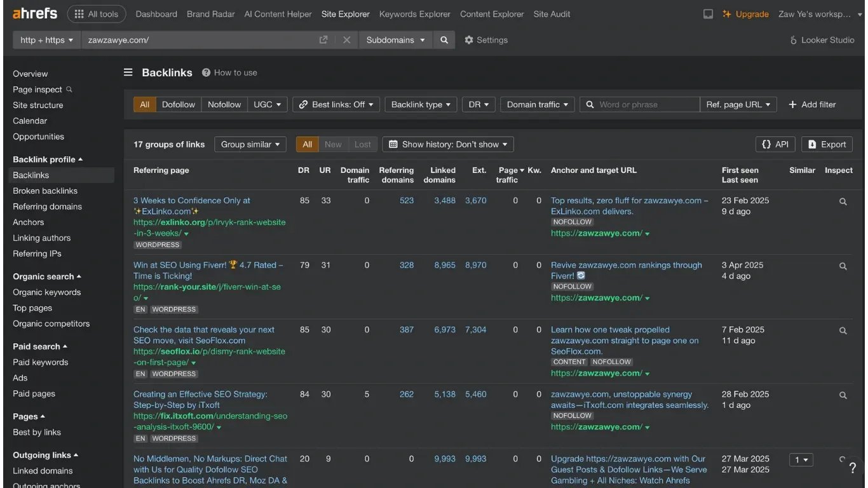This screenshot has height=488, width=868.
Task: Open the Backlink type filter
Action: coord(421,105)
